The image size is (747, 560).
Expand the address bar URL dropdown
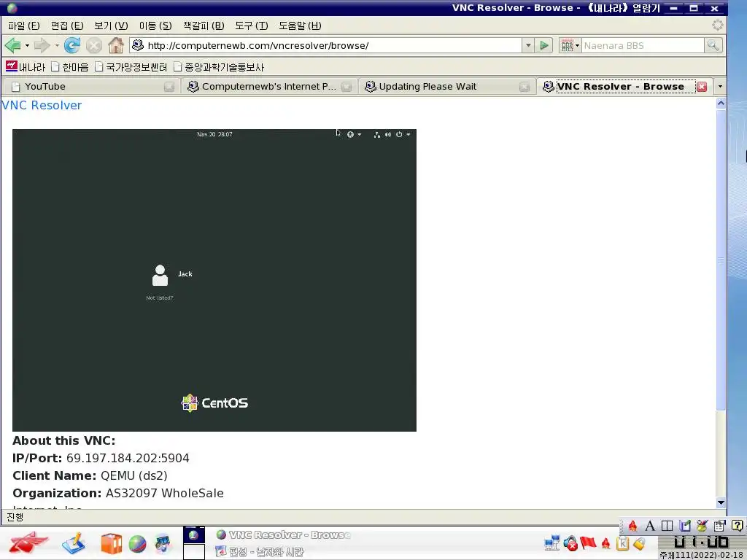(x=528, y=45)
